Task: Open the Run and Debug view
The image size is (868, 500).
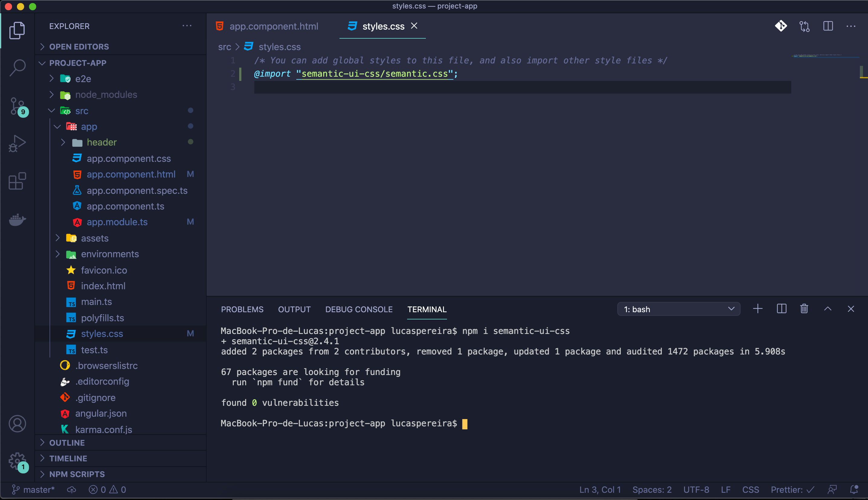Action: (17, 143)
